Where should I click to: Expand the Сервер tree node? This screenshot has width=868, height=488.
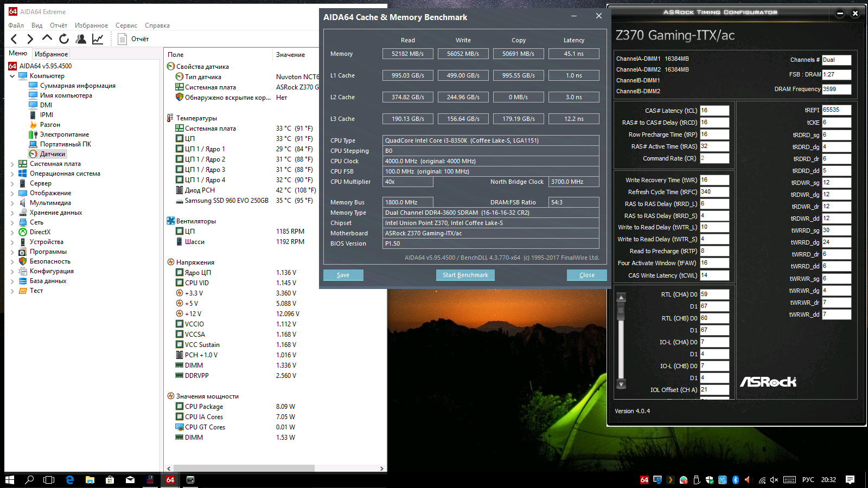coord(12,183)
